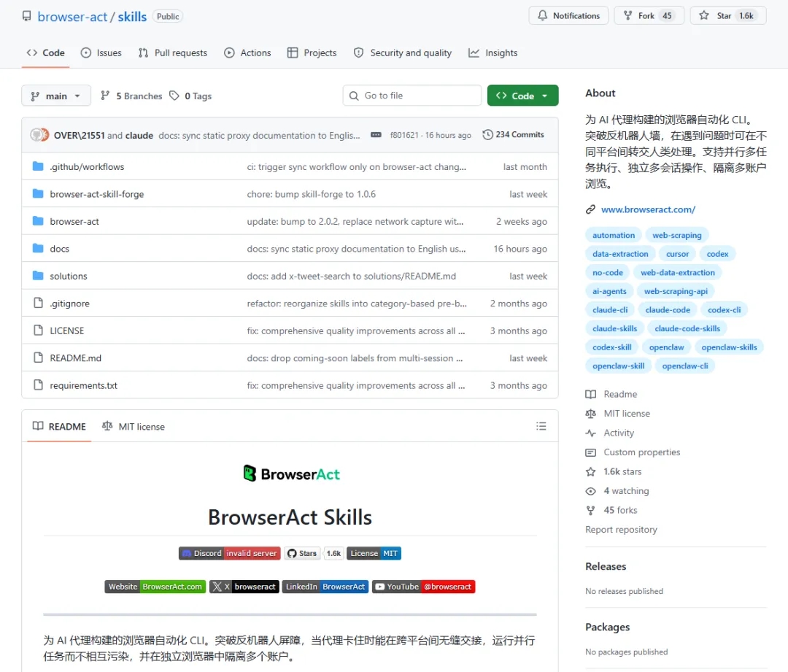Image resolution: width=788 pixels, height=672 pixels.
Task: Switch to the MIT license tab
Action: click(x=134, y=427)
